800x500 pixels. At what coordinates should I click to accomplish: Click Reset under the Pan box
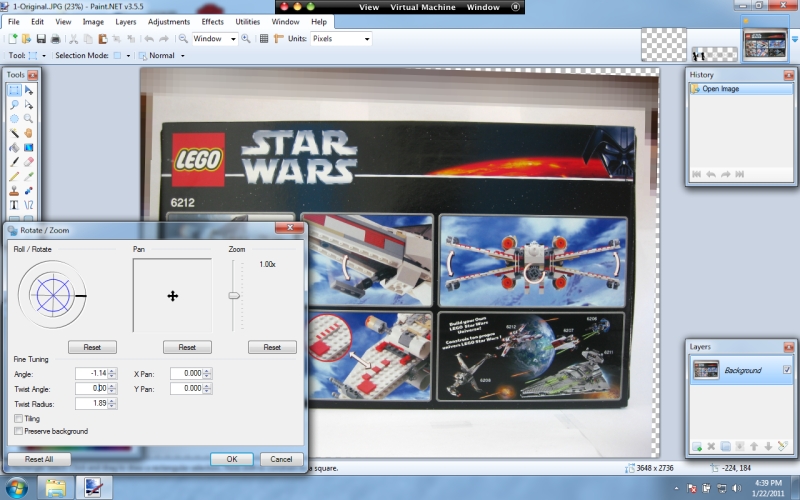187,347
